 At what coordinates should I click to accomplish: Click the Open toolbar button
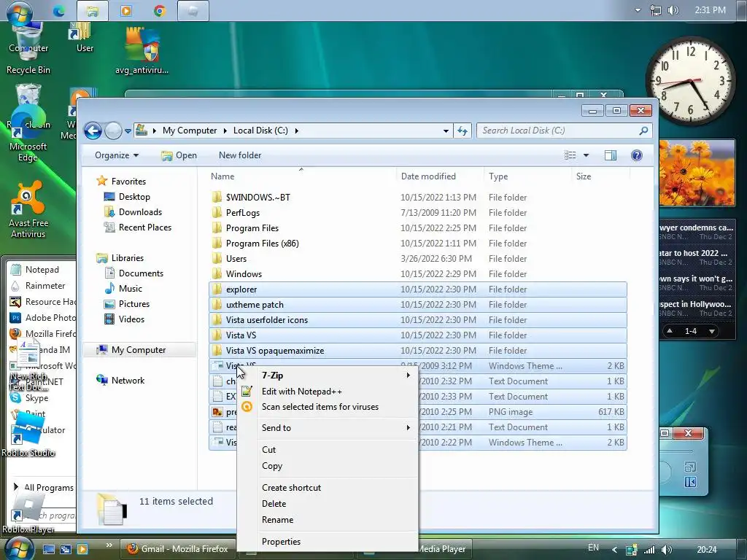pos(179,155)
